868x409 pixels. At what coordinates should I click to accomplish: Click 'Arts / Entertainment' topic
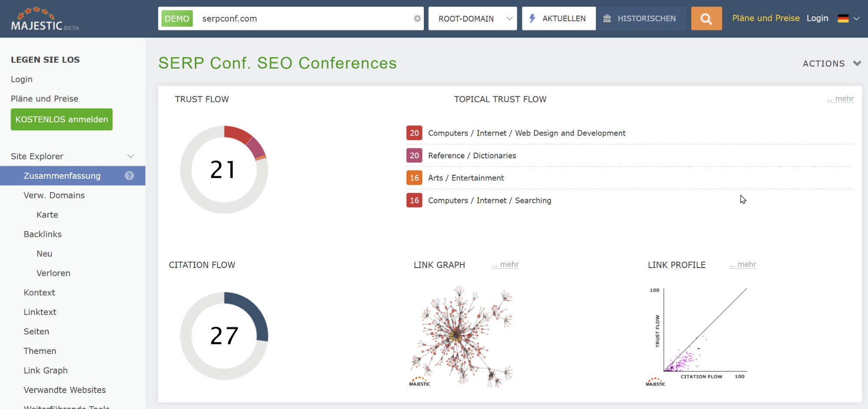[x=466, y=178]
